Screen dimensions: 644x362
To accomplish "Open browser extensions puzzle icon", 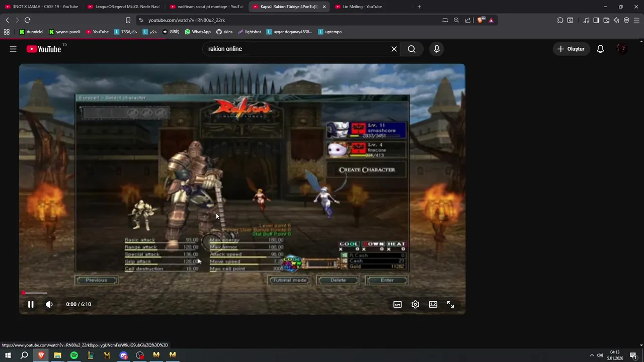I will [x=560, y=20].
